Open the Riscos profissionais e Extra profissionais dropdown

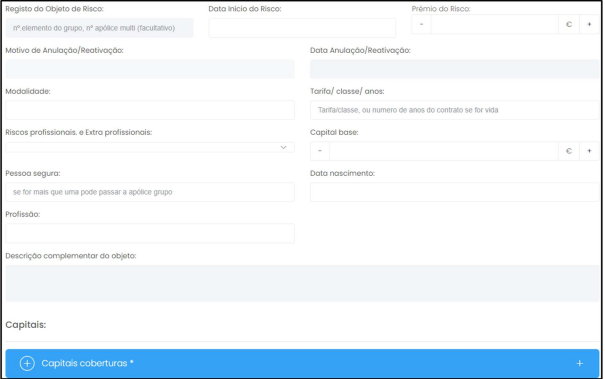point(150,147)
